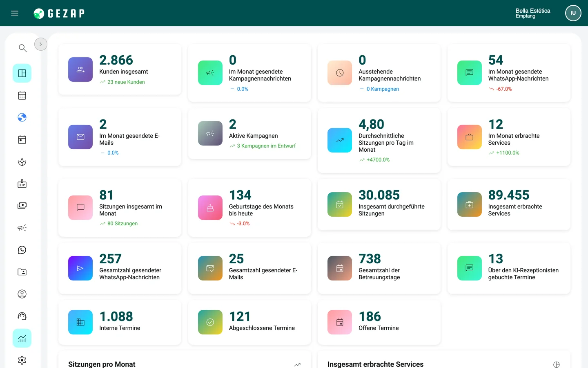
Task: Click the '+1100.0%' services change value
Action: click(508, 153)
